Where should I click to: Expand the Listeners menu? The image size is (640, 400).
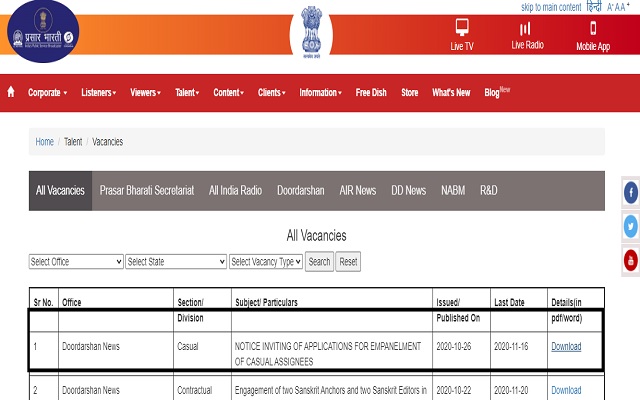click(x=98, y=93)
